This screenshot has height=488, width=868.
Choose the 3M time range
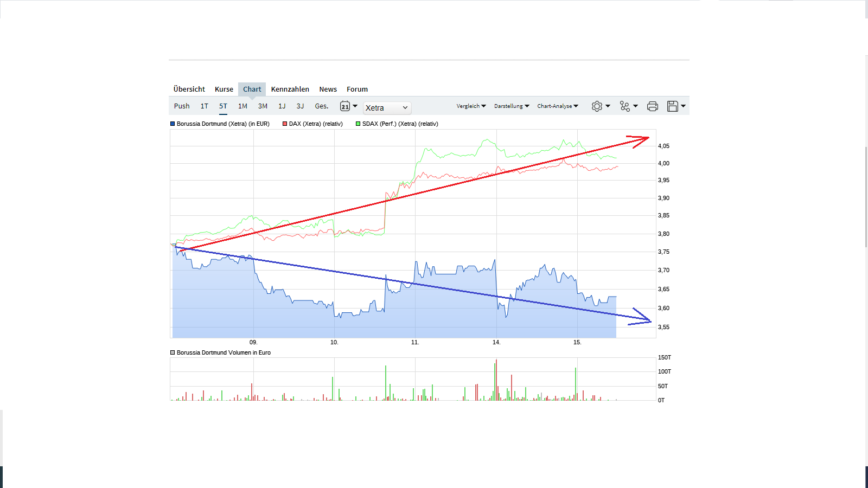coord(263,106)
